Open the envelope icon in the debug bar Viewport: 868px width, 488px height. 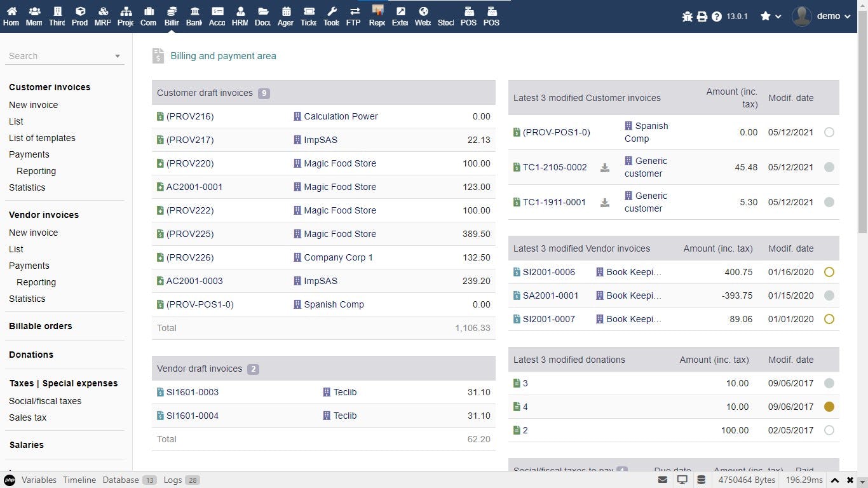663,480
